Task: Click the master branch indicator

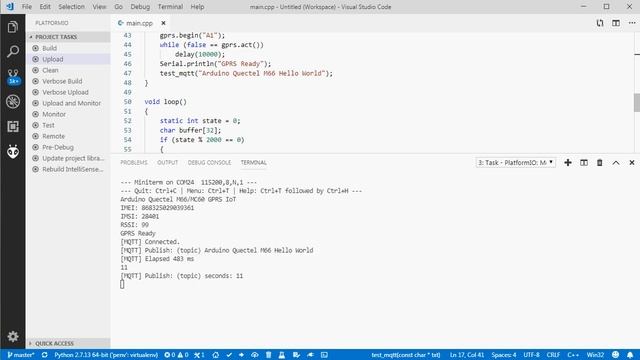Action: [21, 355]
